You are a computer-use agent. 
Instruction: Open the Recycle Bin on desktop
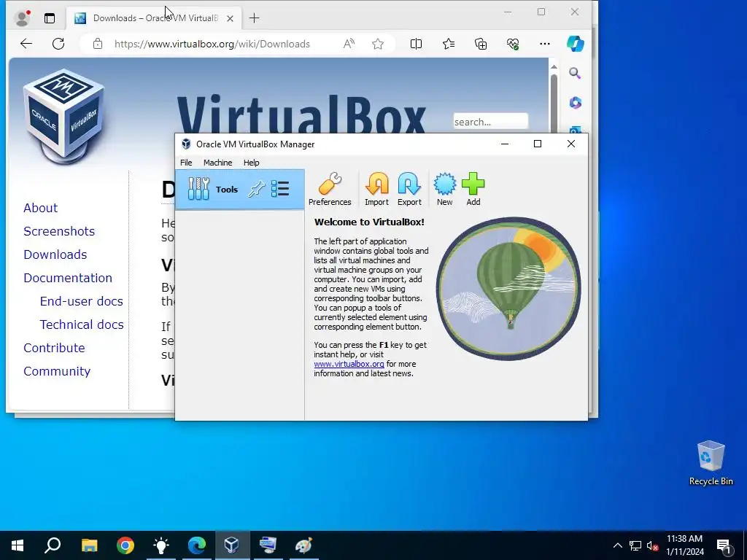pos(711,463)
